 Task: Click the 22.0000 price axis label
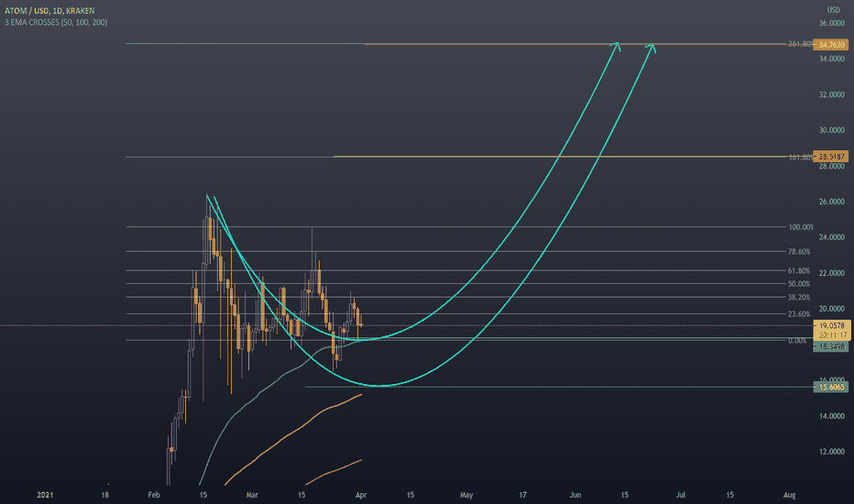(832, 273)
